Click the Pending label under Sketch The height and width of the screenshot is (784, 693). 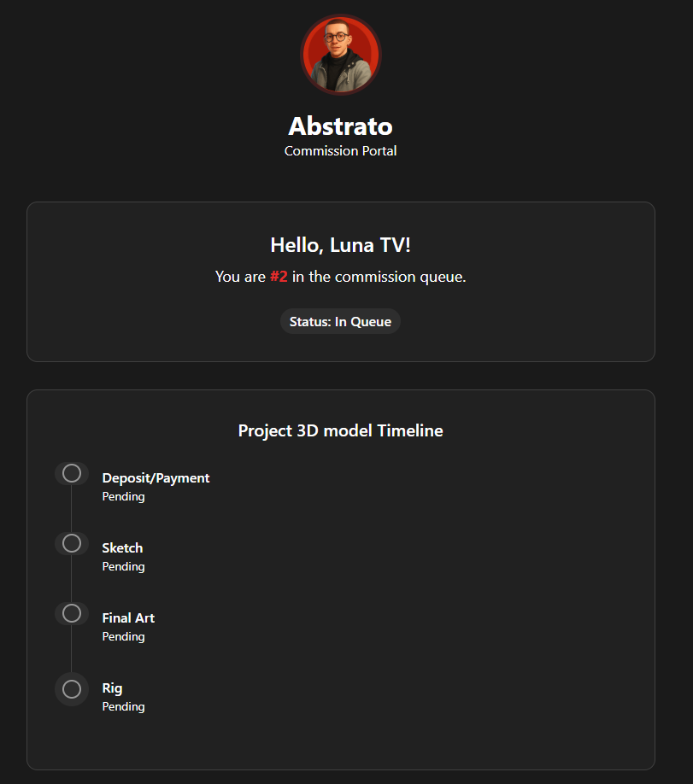point(122,566)
